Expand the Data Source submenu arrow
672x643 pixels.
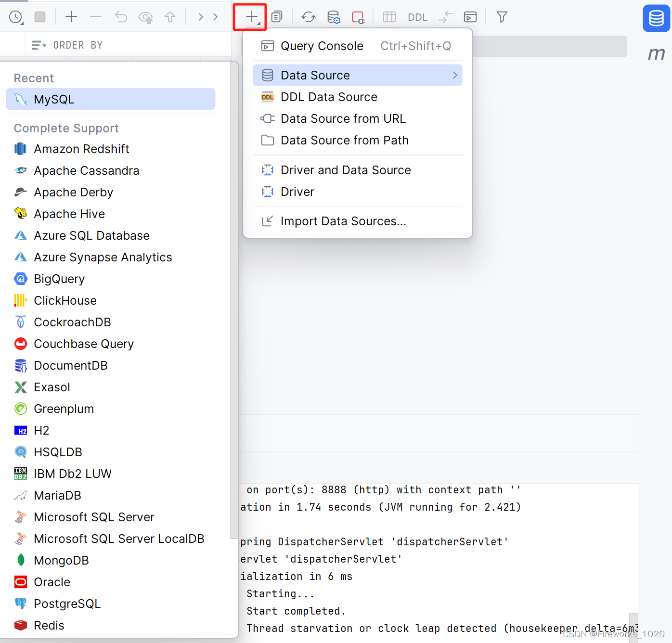tap(455, 75)
